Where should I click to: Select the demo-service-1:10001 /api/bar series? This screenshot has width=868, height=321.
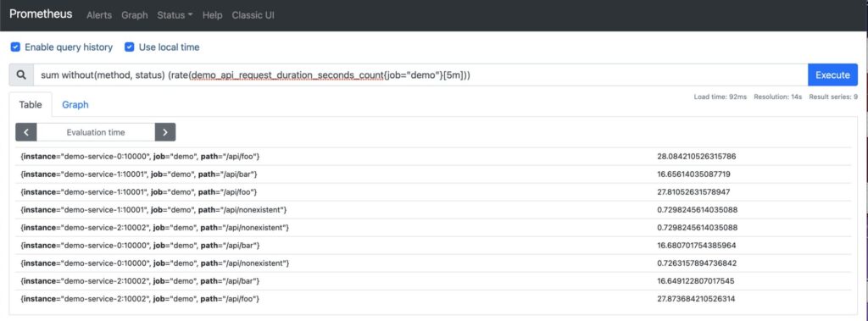[139, 174]
